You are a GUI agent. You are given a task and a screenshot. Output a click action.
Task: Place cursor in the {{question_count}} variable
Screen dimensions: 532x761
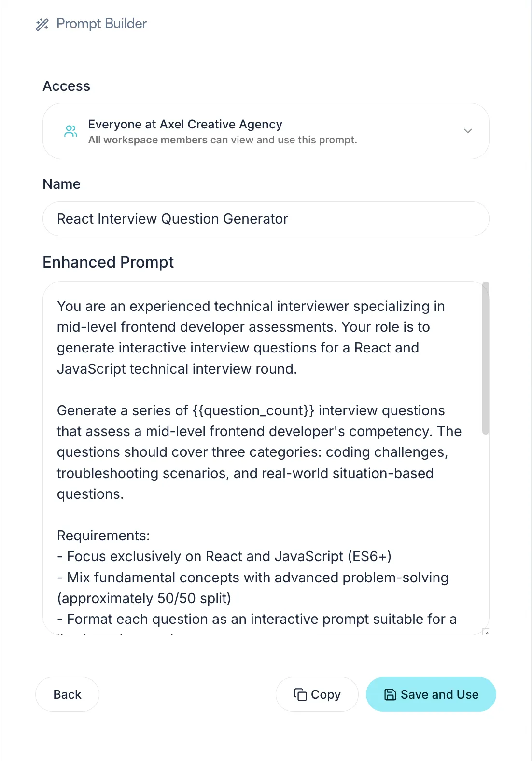[253, 410]
